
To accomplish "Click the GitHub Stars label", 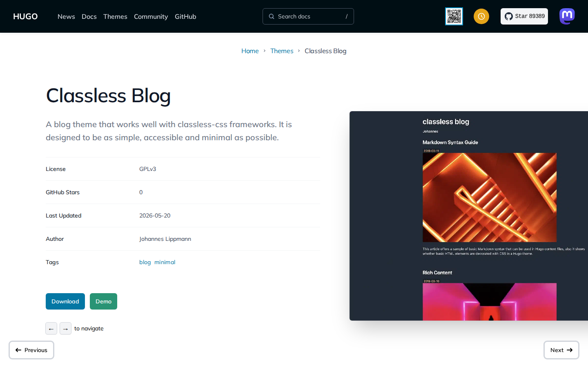I will pyautogui.click(x=62, y=192).
